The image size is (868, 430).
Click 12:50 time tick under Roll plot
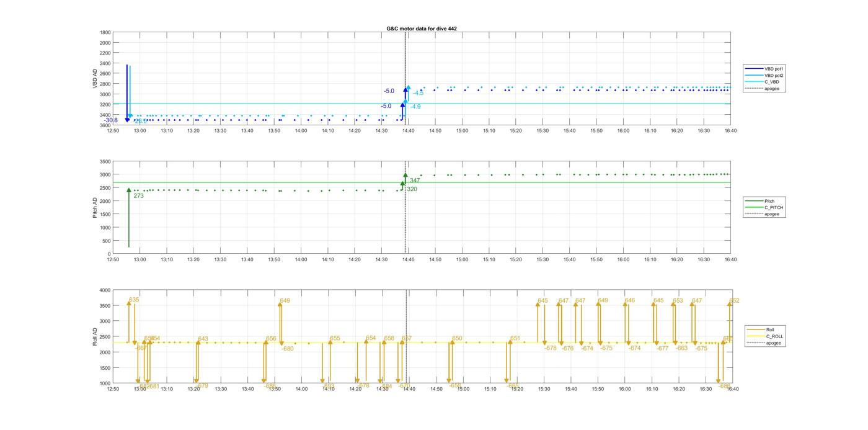pyautogui.click(x=113, y=389)
